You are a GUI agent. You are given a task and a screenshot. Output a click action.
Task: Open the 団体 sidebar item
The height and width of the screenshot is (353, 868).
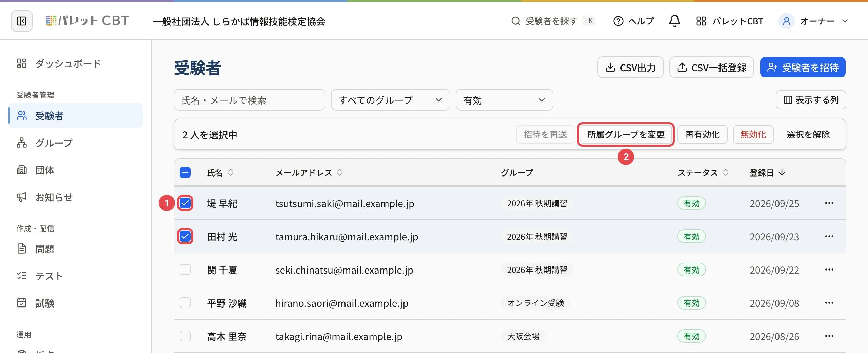tap(76, 170)
